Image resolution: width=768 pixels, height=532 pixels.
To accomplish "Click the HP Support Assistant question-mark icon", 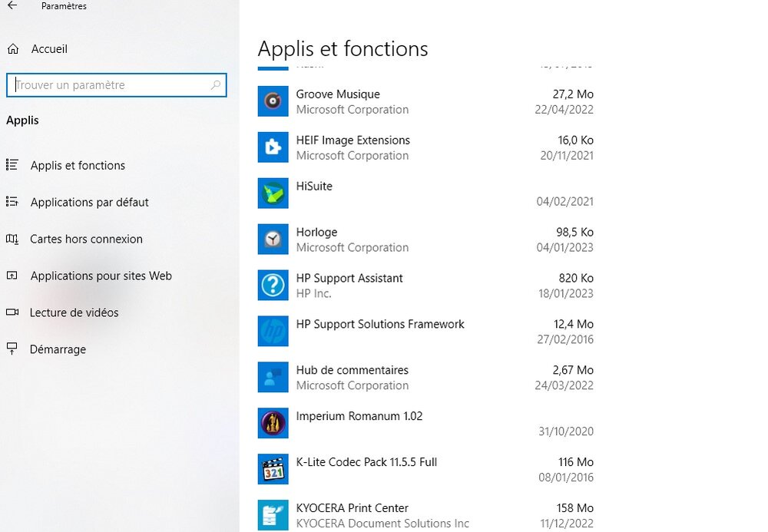I will [x=273, y=286].
